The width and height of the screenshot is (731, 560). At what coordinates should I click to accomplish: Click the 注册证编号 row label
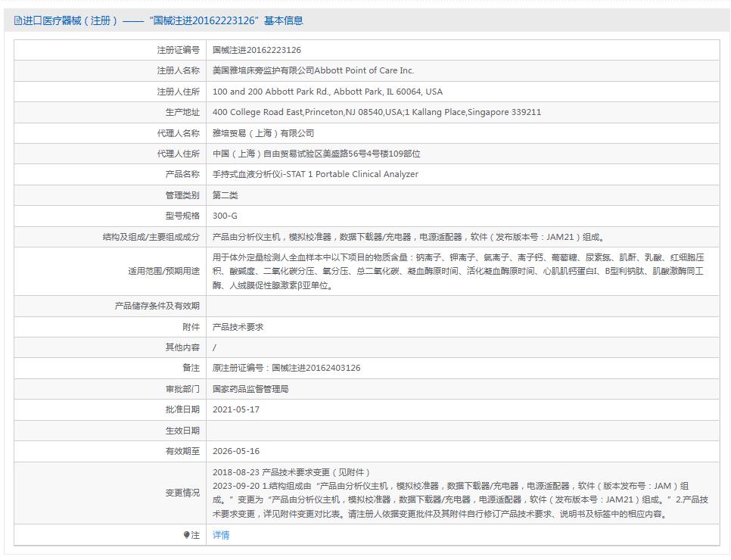[x=178, y=50]
